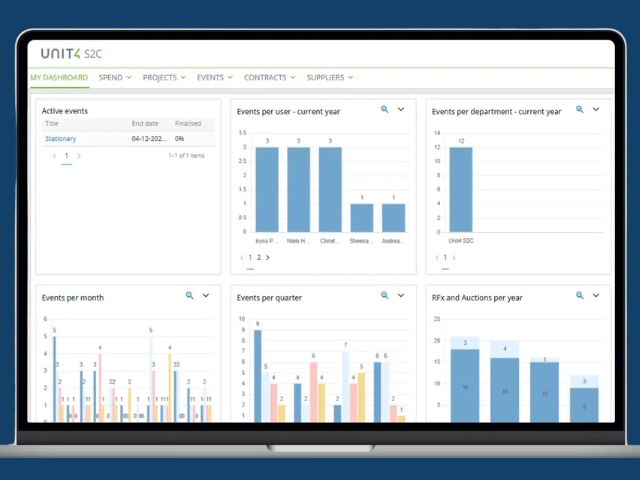Viewport: 640px width, 480px height.
Task: Click the Niels H bar in chart
Action: point(298,190)
